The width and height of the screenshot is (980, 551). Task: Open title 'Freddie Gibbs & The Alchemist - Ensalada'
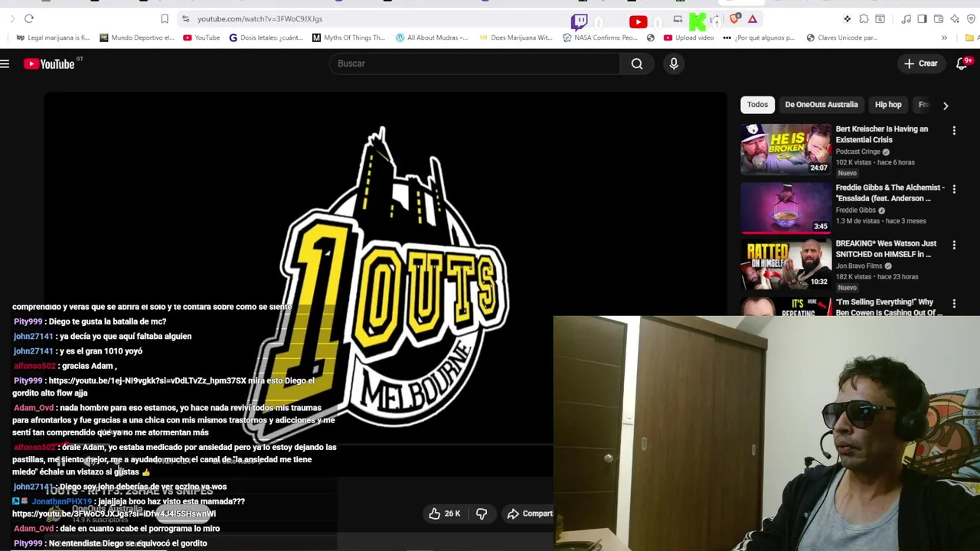click(890, 193)
